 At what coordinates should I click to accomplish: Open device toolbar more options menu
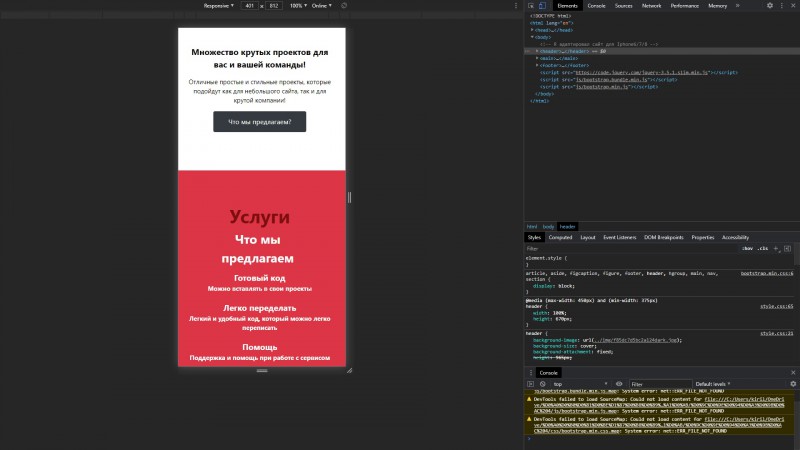click(515, 6)
